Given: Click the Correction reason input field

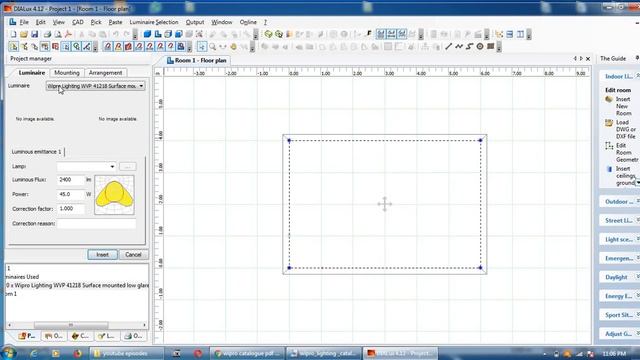Looking at the screenshot, I should (96, 224).
